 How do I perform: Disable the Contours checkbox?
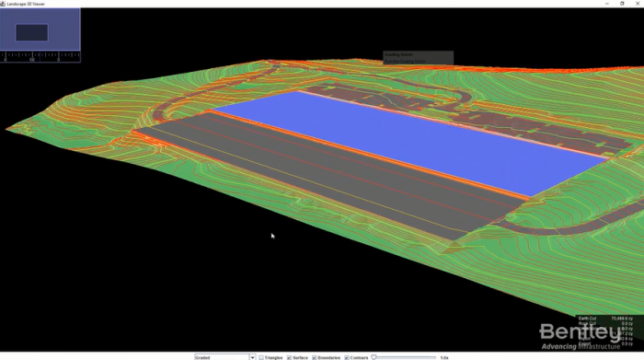tap(347, 357)
